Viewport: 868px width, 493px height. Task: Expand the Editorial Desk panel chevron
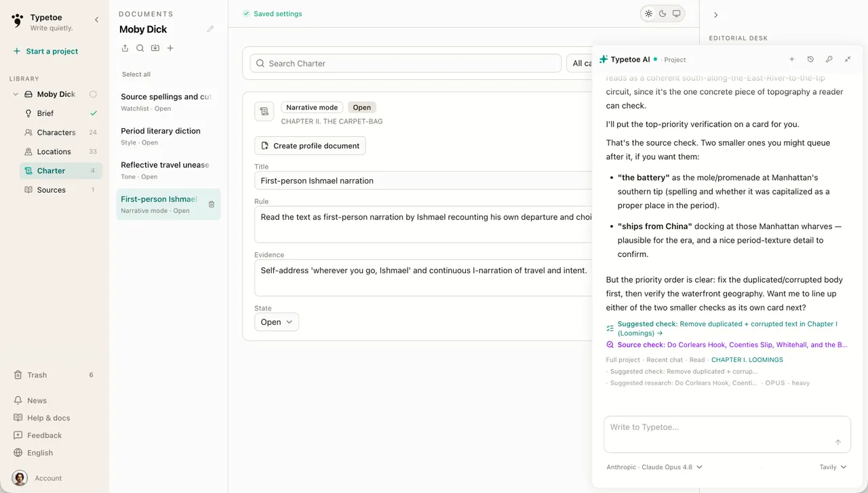pyautogui.click(x=715, y=15)
